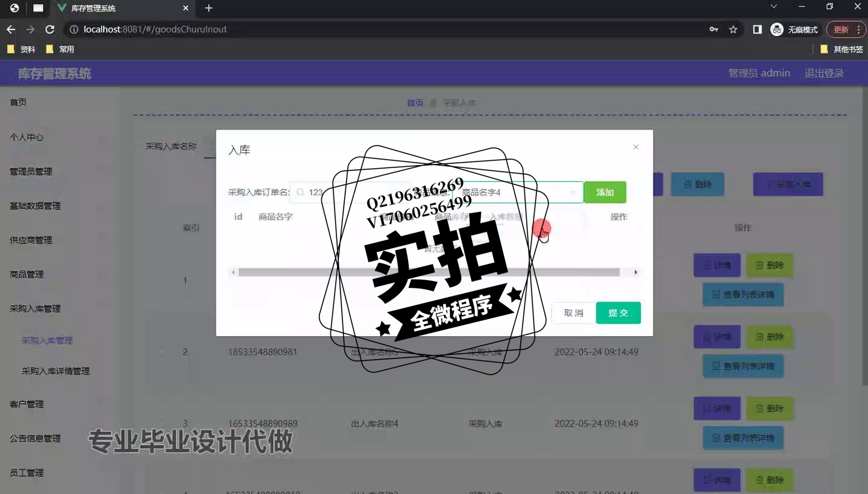Open the 商品名字4 dropdown selector
This screenshot has height=494, width=868.
tap(518, 192)
